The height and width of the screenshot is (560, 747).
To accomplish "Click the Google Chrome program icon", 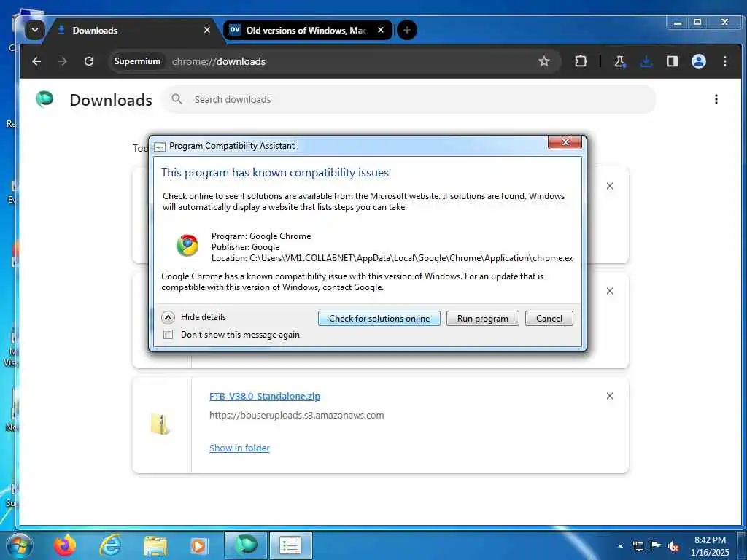I will click(187, 245).
